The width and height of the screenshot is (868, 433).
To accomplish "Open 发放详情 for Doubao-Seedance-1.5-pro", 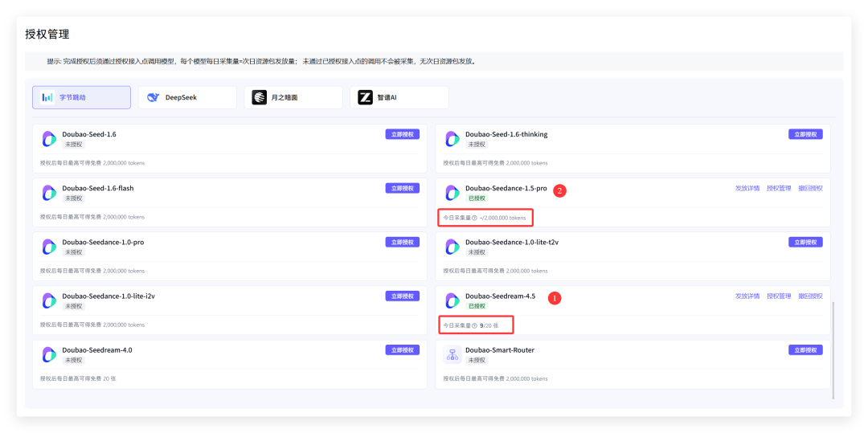I will click(x=747, y=188).
